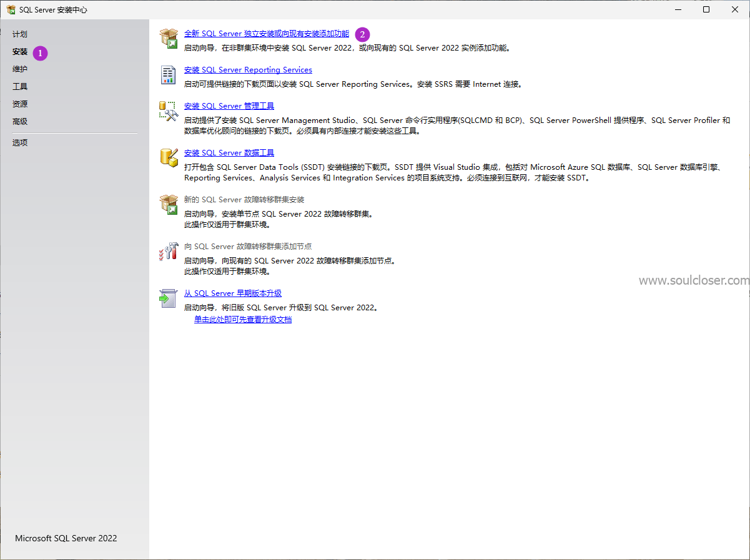The width and height of the screenshot is (750, 560).
Task: Click the SQL Server 安装中心 window title
Action: 53,10
